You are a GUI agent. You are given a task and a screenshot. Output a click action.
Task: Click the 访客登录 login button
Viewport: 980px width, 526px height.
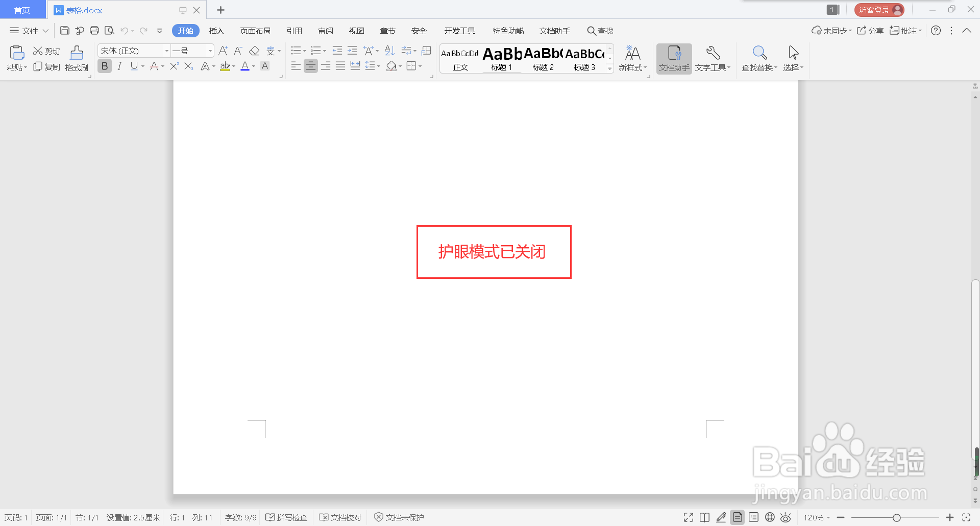tap(879, 9)
